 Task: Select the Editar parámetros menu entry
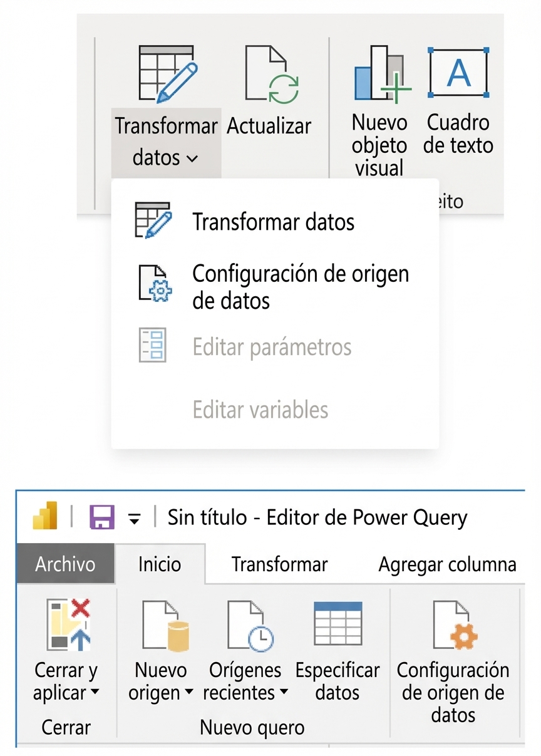coord(272,347)
